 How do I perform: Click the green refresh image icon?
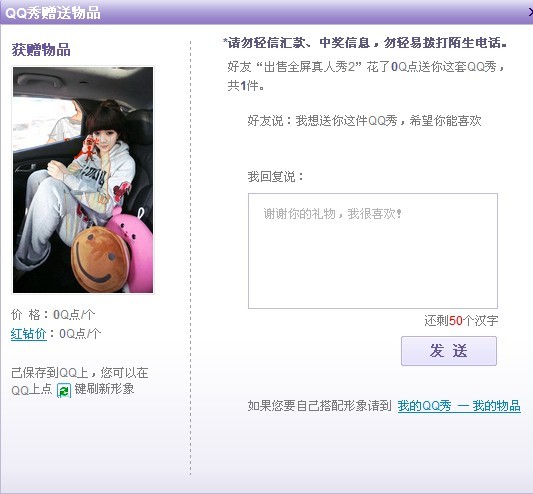click(64, 390)
